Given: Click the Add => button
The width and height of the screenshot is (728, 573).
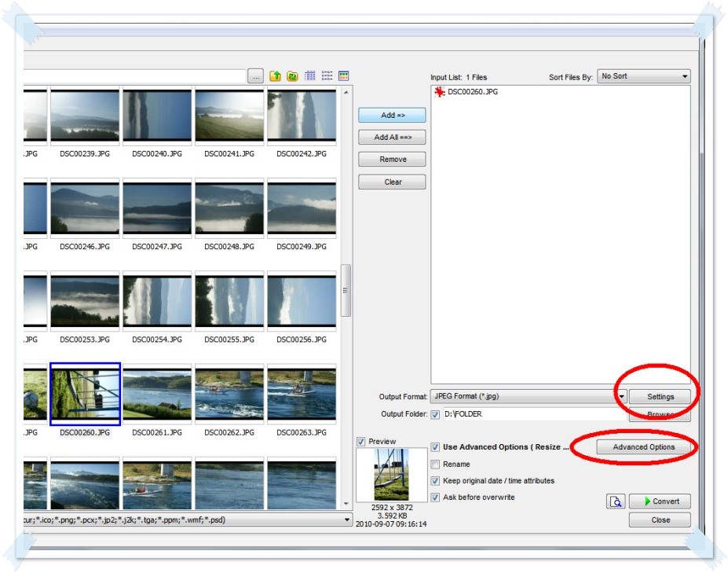Looking at the screenshot, I should tap(392, 115).
